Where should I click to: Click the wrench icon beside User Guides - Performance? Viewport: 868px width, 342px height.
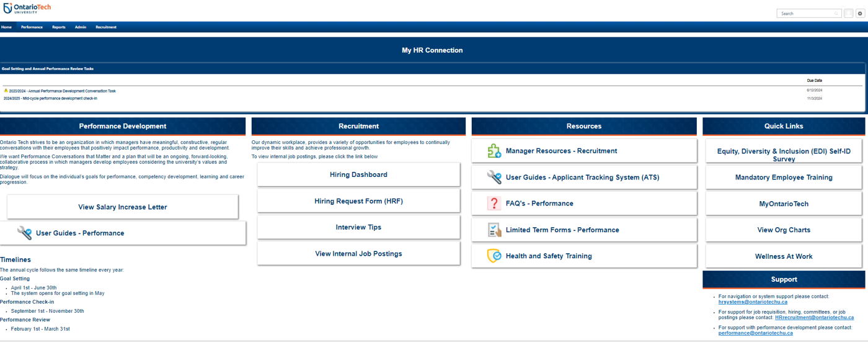(x=24, y=233)
